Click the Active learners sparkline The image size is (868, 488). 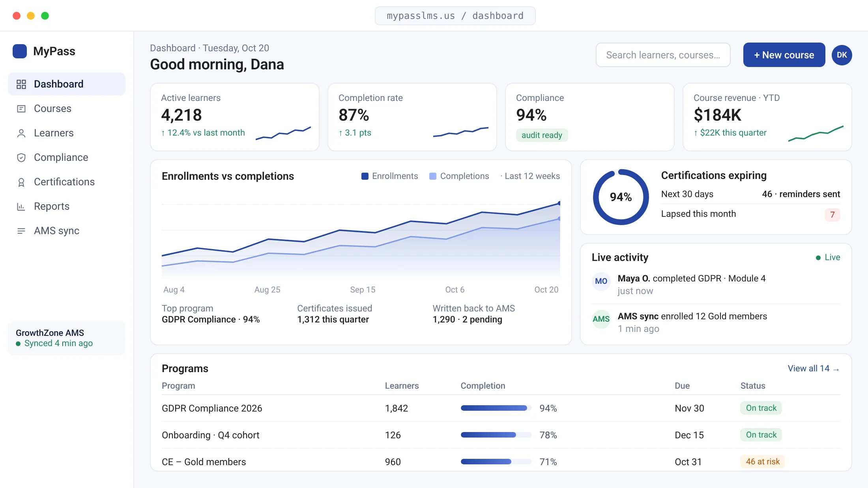click(283, 133)
